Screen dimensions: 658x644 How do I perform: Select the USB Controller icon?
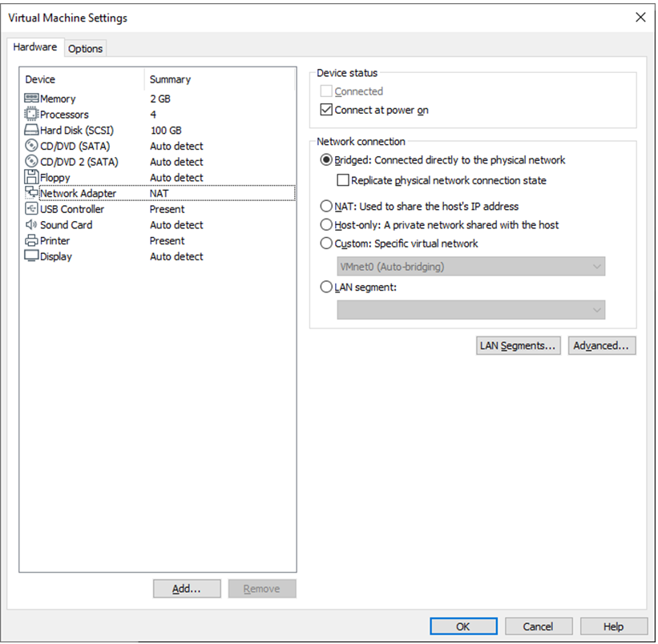click(x=31, y=209)
